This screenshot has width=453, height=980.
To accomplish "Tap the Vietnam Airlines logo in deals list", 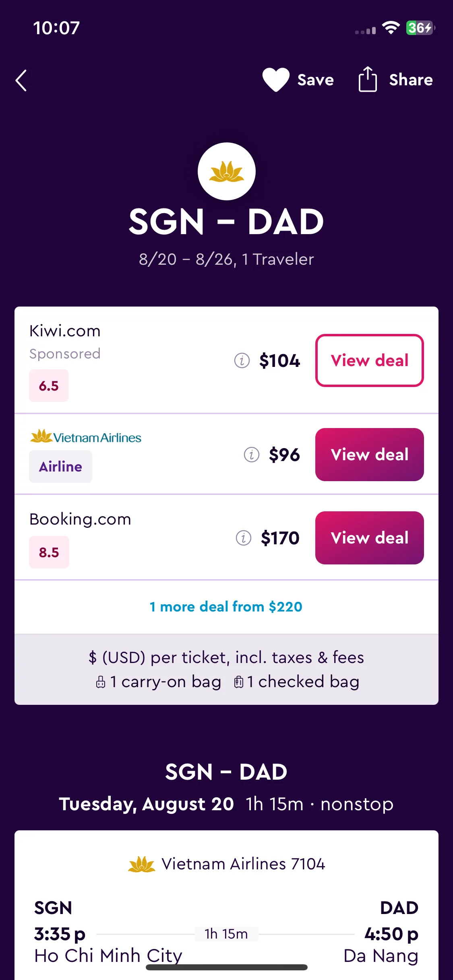I will coord(86,436).
